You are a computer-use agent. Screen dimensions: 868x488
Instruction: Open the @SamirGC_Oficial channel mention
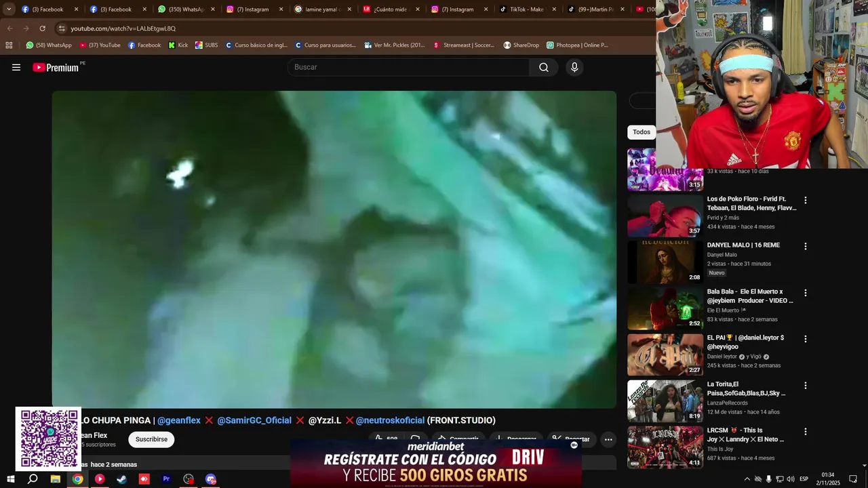click(x=254, y=420)
